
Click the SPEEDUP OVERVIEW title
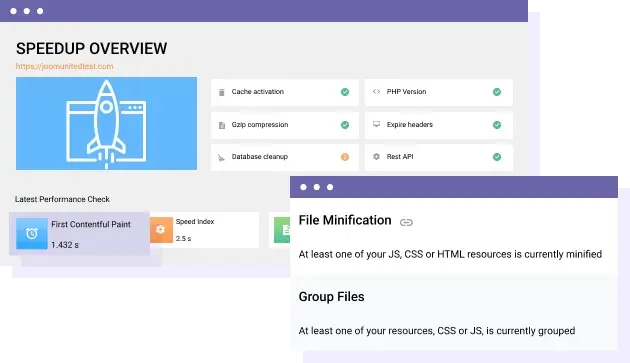(x=92, y=49)
